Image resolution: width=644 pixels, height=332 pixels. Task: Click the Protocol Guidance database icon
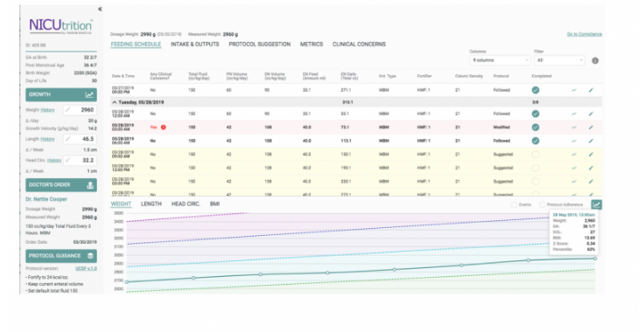click(x=90, y=256)
